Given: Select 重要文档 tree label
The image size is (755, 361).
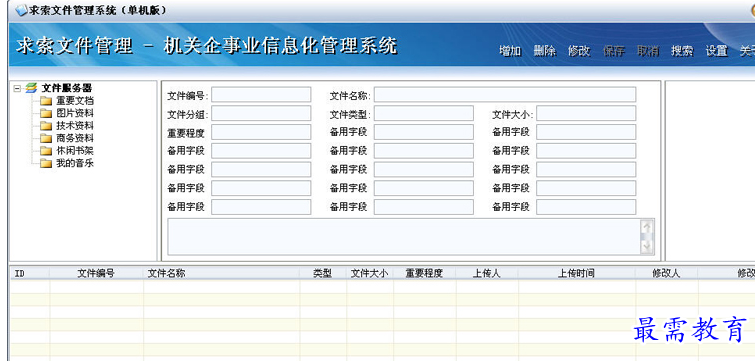Looking at the screenshot, I should tap(75, 101).
